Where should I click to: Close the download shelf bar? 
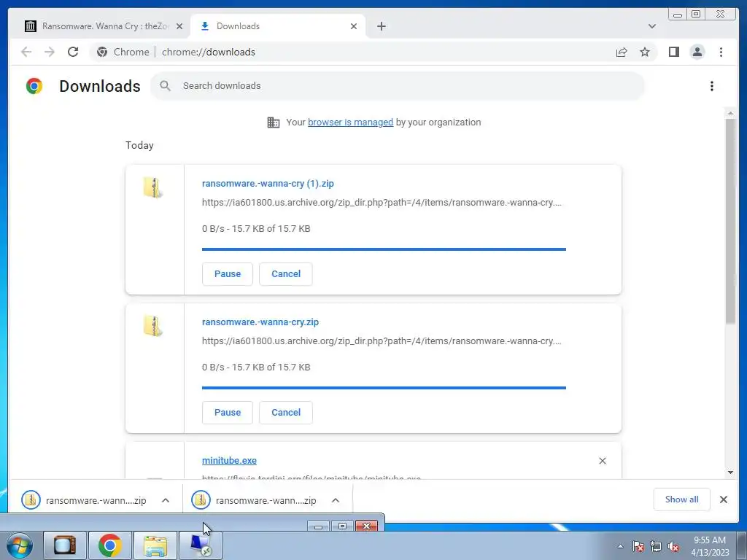point(723,499)
